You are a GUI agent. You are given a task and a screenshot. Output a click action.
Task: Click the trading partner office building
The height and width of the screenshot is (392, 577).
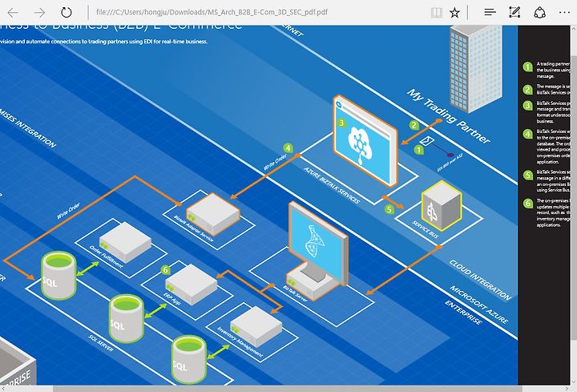click(475, 69)
